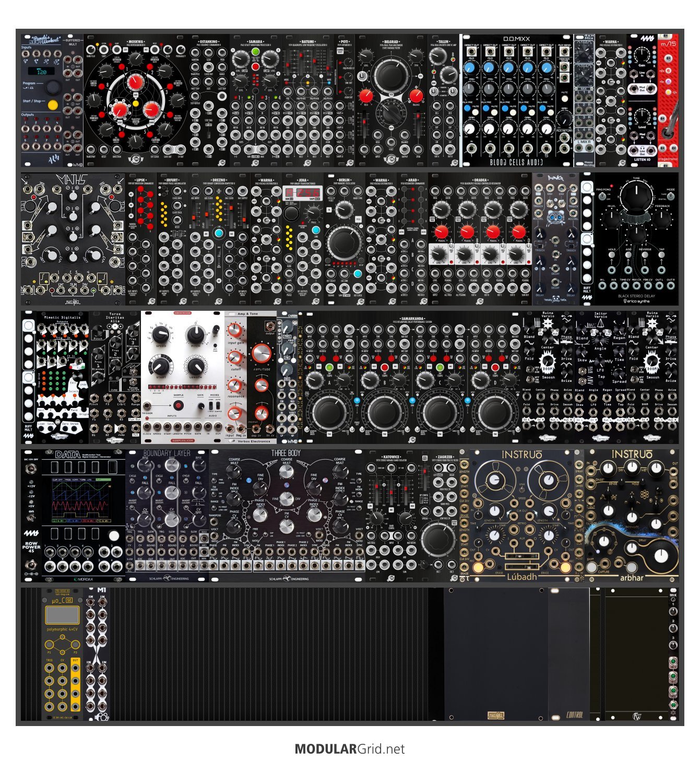Screen dimensions: 700x760
Task: Click the cutoff knob on Verbos Amp & Tone
Action: [x=236, y=357]
